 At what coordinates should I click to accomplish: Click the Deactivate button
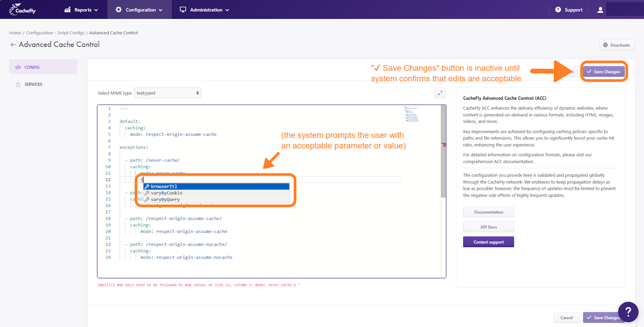click(x=617, y=45)
